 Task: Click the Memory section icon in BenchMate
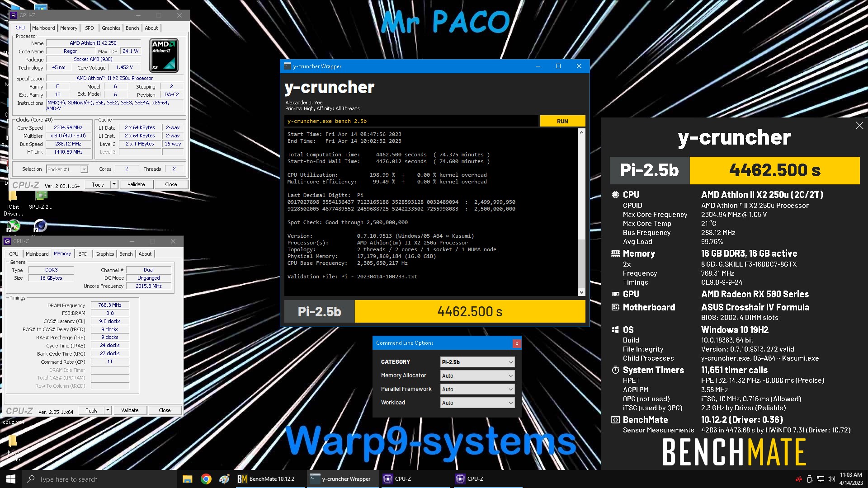pos(615,253)
